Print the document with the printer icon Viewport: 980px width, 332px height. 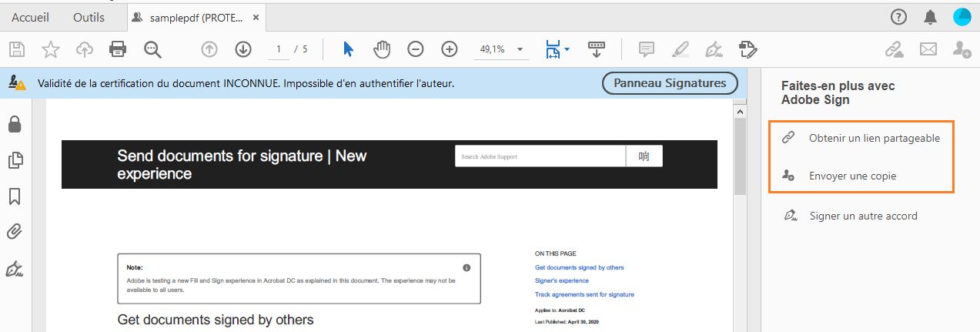tap(118, 49)
